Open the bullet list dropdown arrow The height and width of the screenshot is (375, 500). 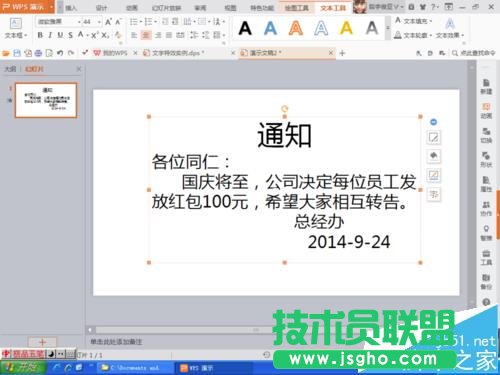(141, 22)
